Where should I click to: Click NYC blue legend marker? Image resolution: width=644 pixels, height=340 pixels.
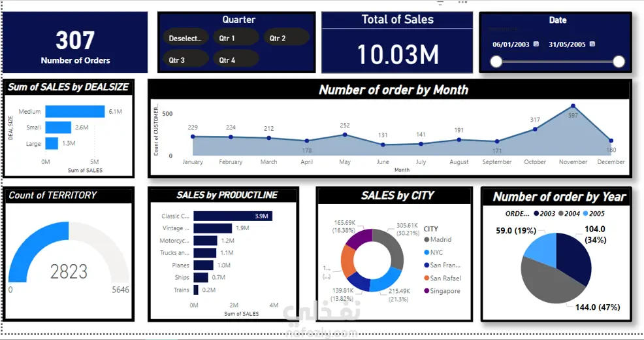pyautogui.click(x=427, y=252)
